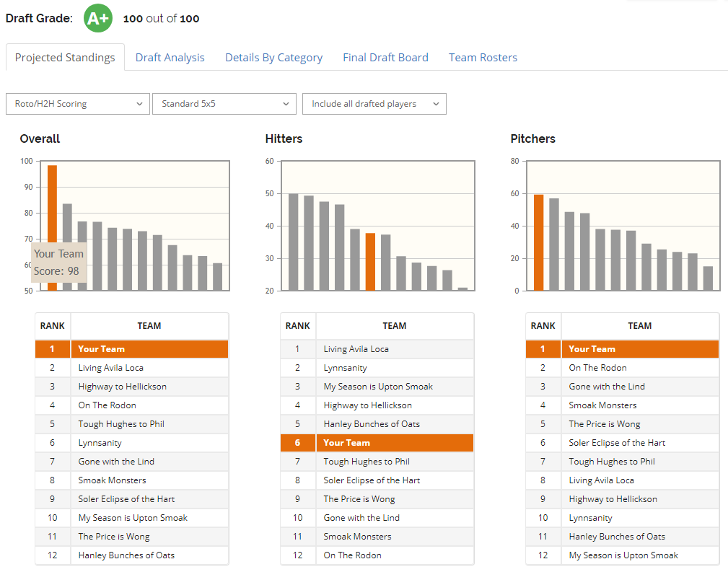Image resolution: width=728 pixels, height=572 pixels.
Task: Click the RANK header in Overall table
Action: pyautogui.click(x=53, y=326)
